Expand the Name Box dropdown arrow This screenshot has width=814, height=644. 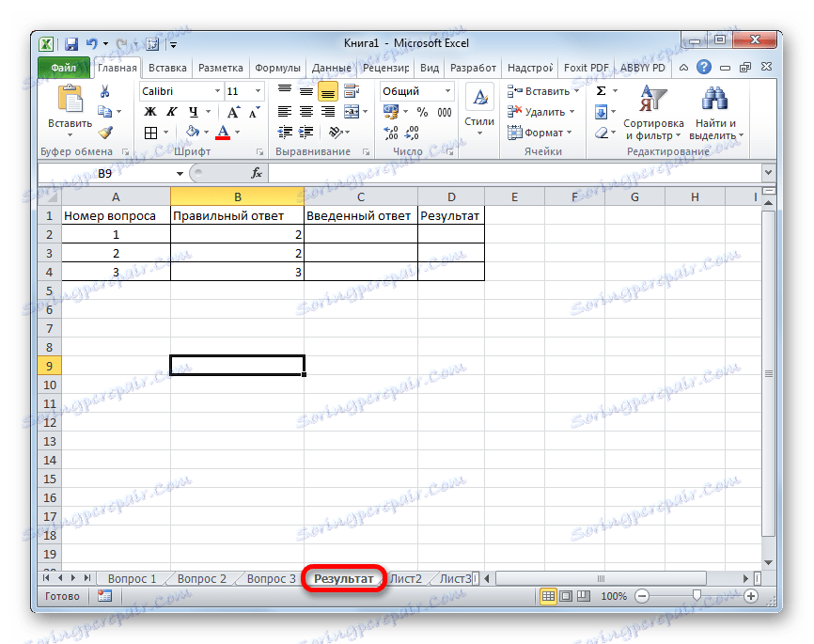click(180, 174)
